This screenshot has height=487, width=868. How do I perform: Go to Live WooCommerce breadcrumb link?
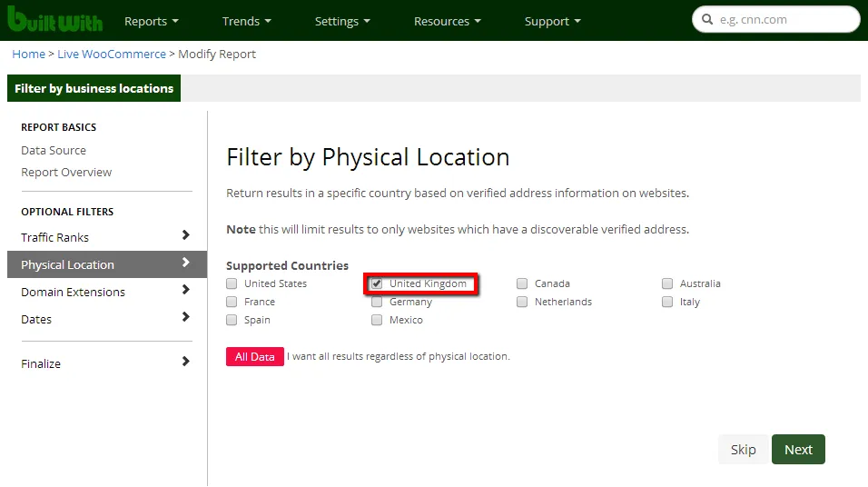112,54
